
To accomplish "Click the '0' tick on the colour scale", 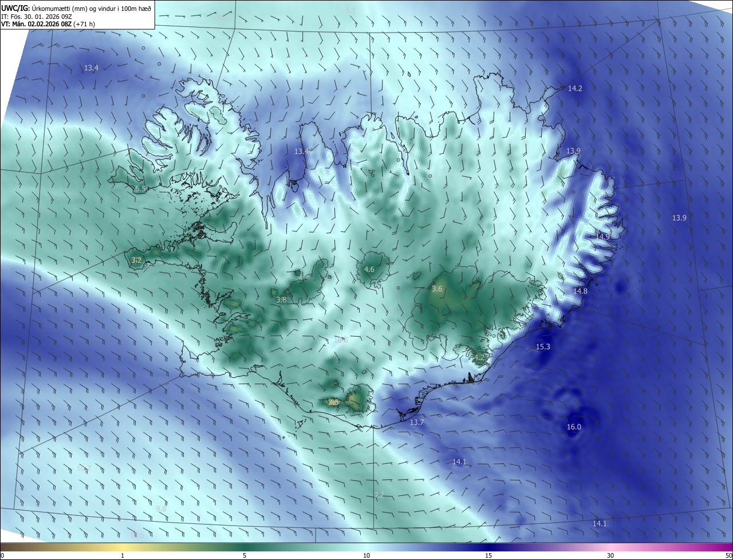I will tap(2, 556).
